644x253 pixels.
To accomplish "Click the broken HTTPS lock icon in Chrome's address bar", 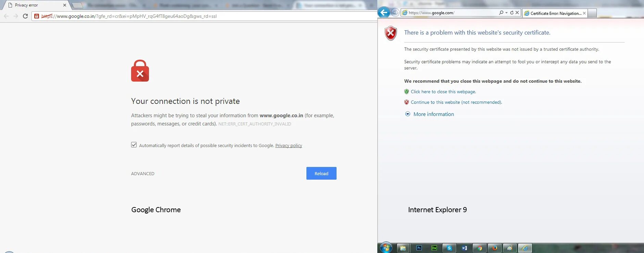I will pos(37,16).
